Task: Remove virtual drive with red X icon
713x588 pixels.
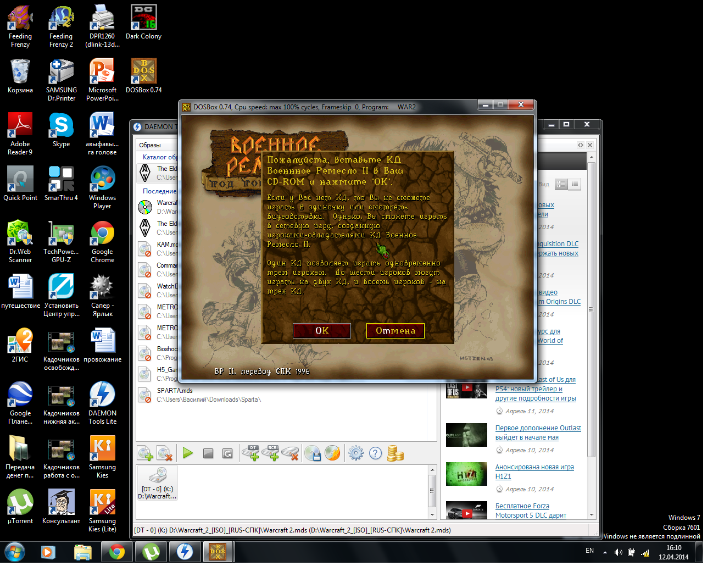Action: 291,453
